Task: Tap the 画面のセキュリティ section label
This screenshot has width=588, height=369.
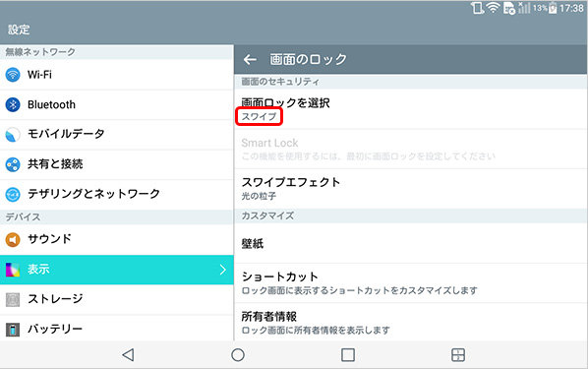Action: tap(280, 82)
